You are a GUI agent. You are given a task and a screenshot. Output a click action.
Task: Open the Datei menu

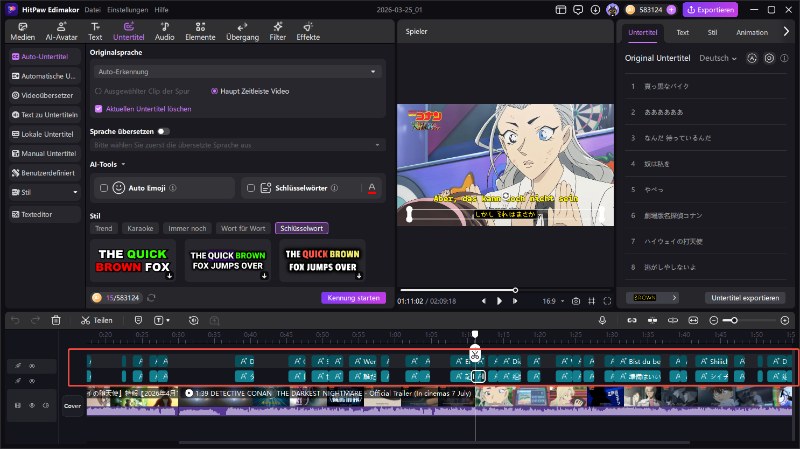[92, 10]
